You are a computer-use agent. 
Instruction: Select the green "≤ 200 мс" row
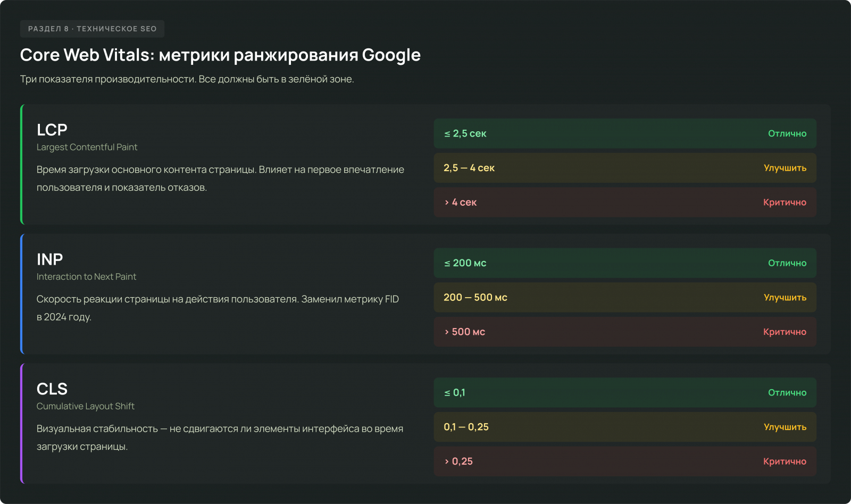(624, 263)
